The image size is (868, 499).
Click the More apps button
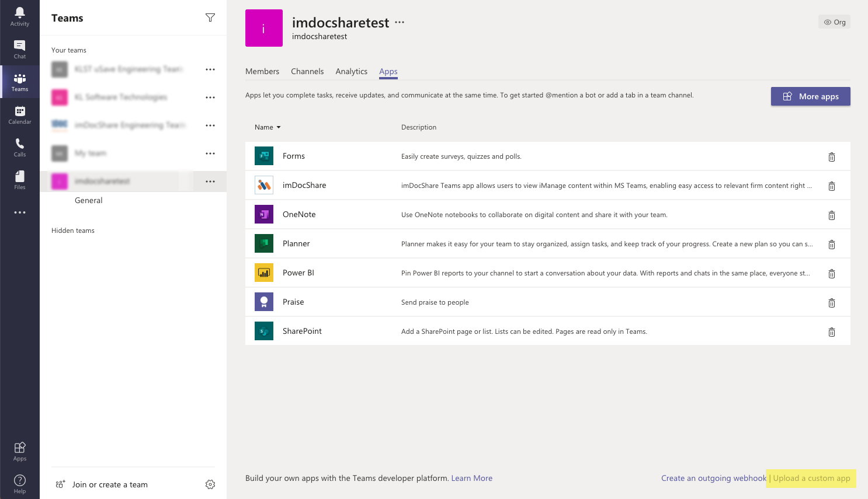pos(811,96)
